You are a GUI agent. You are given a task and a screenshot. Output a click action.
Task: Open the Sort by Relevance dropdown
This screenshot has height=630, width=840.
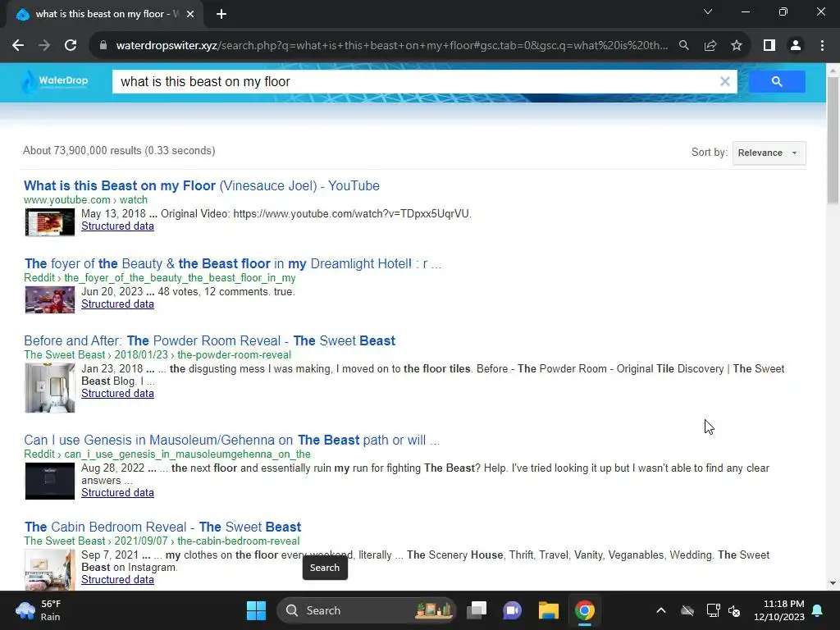coord(769,153)
